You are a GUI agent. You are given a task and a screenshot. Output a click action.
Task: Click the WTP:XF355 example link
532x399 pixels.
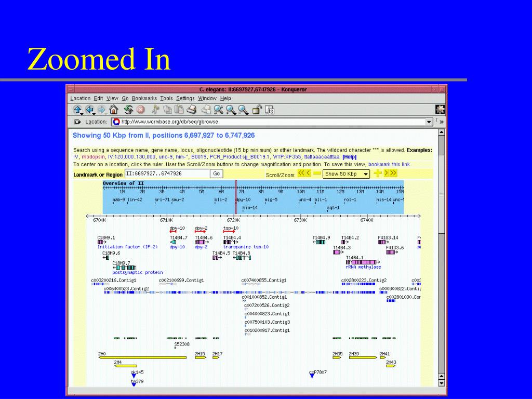[287, 157]
